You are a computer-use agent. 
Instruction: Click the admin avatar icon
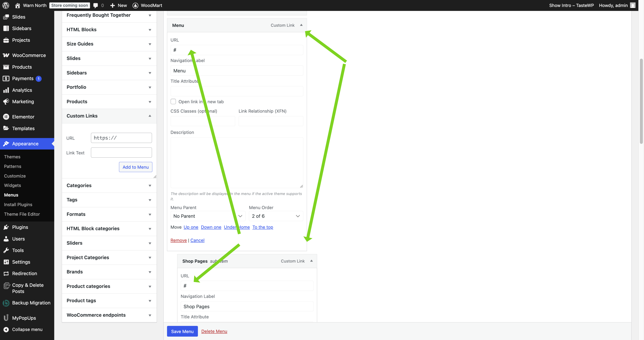coord(633,5)
